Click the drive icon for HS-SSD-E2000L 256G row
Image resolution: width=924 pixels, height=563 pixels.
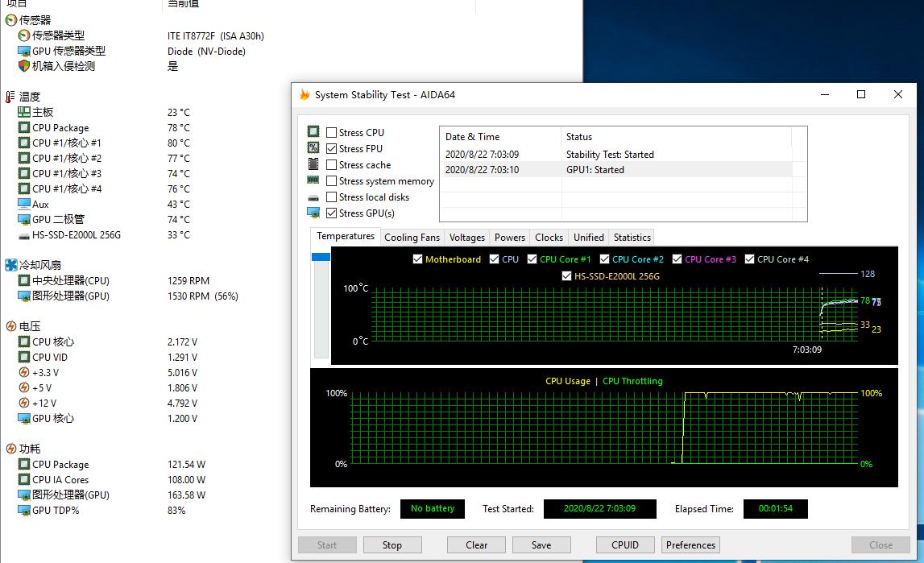point(23,235)
